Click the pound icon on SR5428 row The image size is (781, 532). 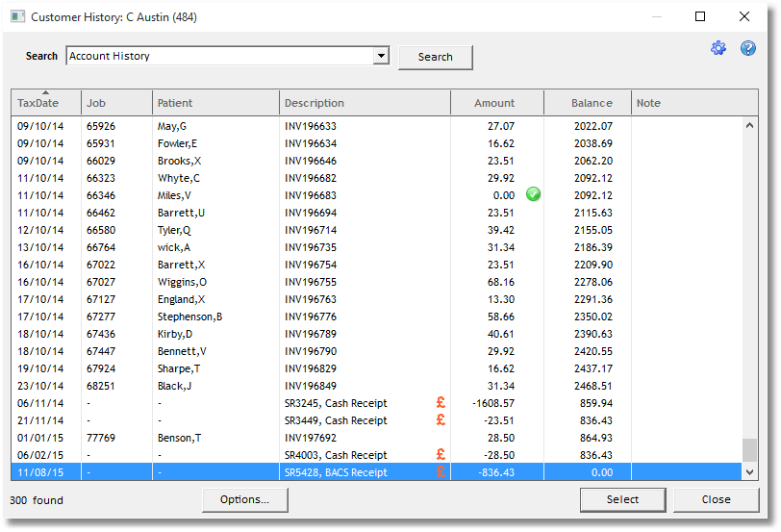click(441, 471)
